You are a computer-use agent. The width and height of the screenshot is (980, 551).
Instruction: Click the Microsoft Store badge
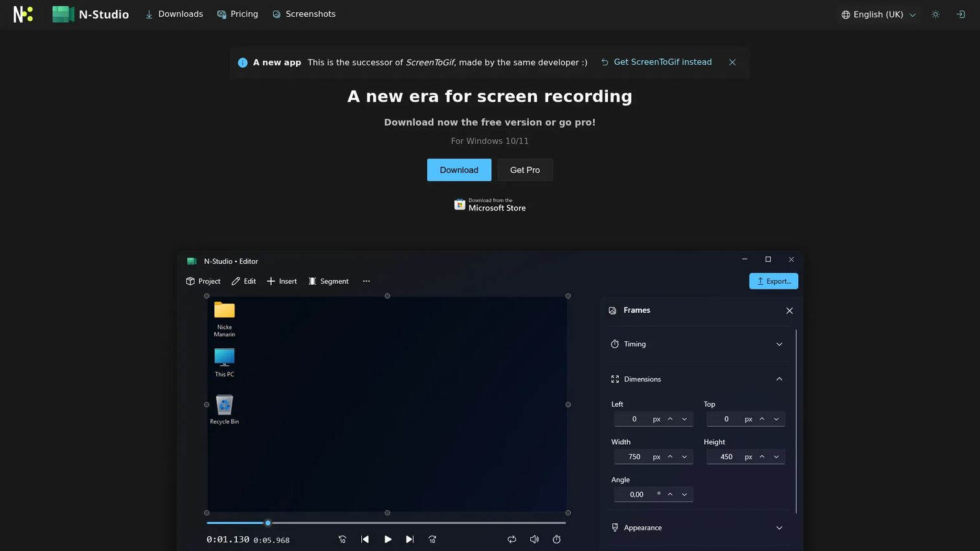[x=490, y=205]
